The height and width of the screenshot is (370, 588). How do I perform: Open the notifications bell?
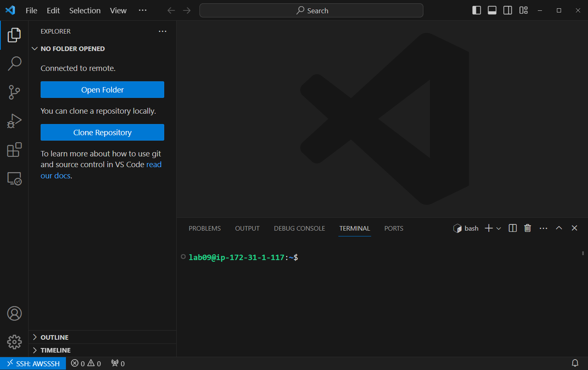click(575, 363)
